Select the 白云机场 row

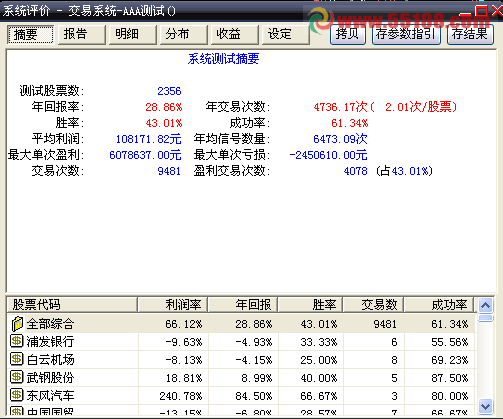click(241, 360)
